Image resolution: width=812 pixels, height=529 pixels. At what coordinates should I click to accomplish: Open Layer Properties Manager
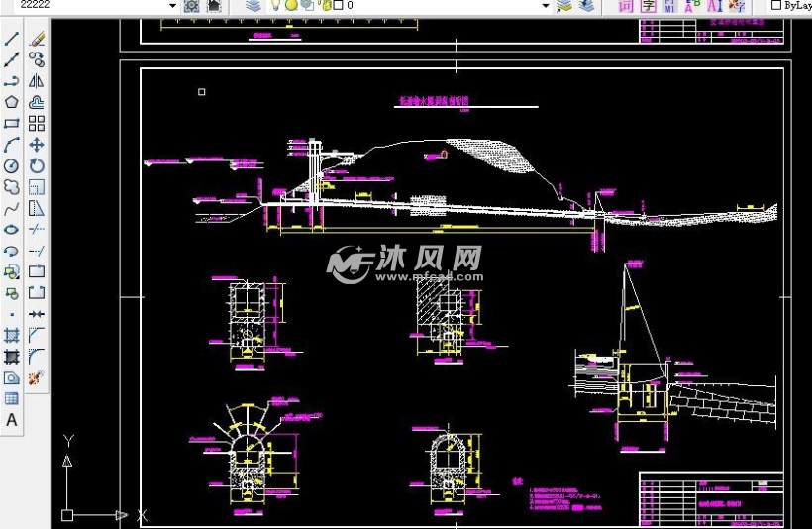click(253, 5)
